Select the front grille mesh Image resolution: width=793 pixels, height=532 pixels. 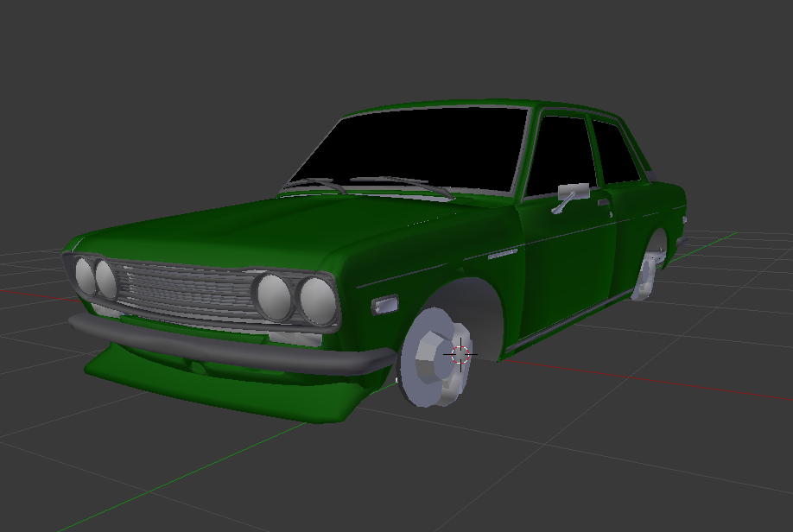187,292
